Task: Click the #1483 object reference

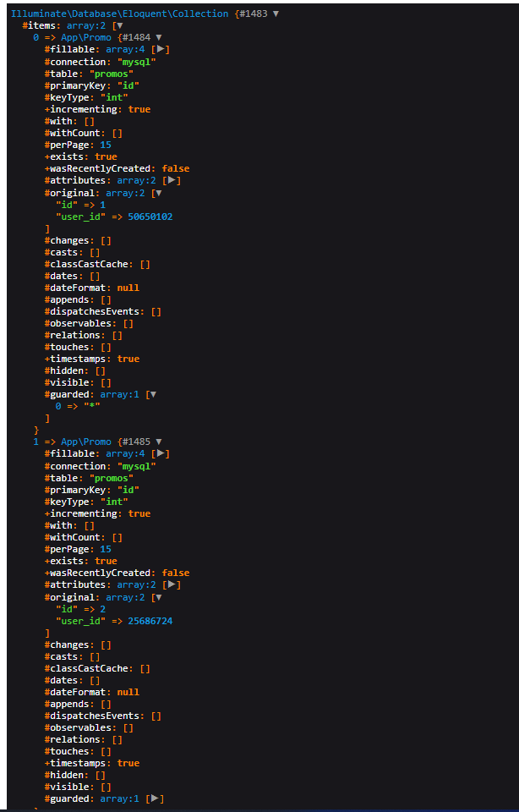Action: coord(254,14)
